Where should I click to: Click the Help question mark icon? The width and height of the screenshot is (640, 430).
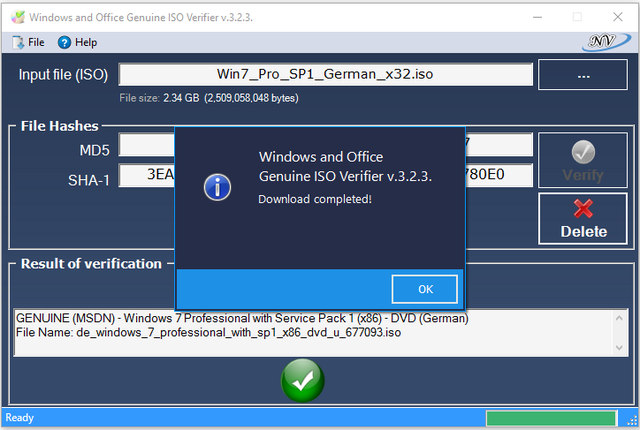coord(64,42)
